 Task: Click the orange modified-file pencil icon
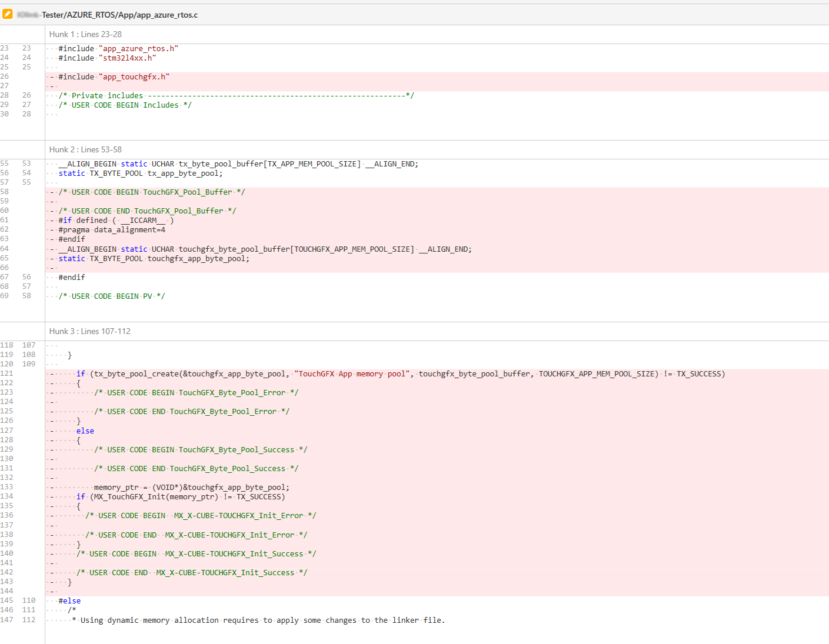click(x=8, y=14)
